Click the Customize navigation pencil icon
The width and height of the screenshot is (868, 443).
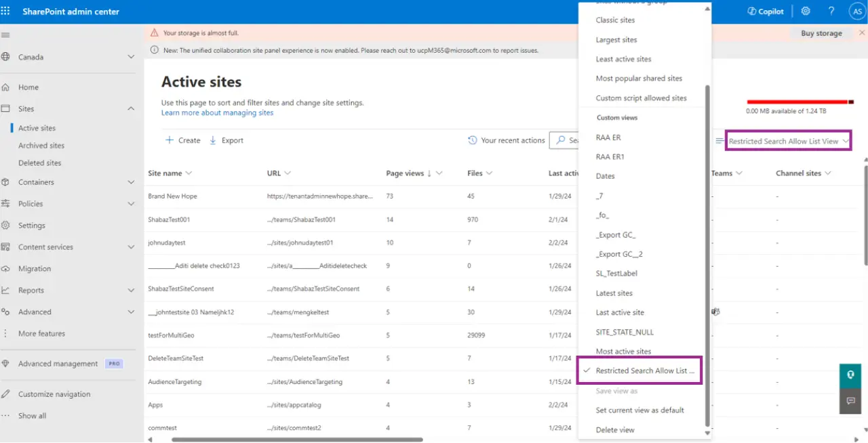pyautogui.click(x=5, y=394)
